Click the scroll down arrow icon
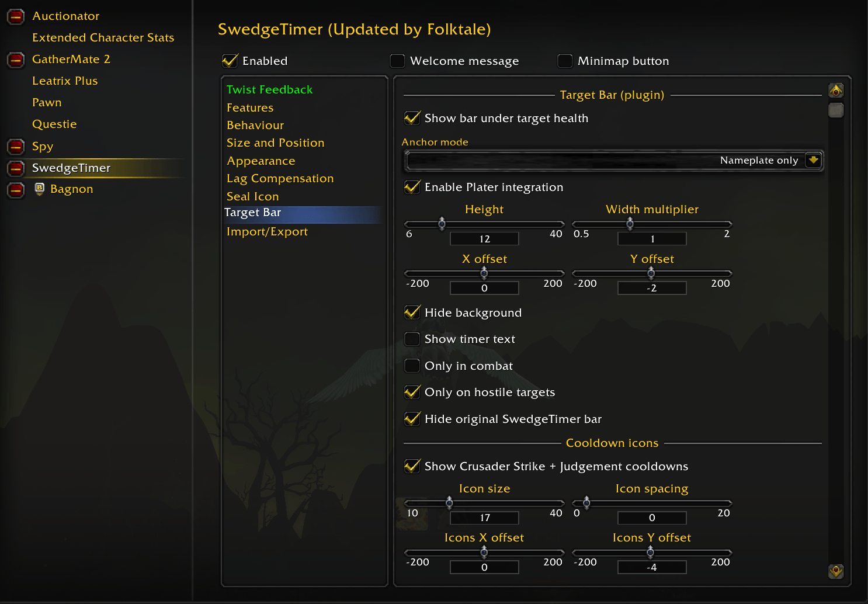 click(836, 571)
